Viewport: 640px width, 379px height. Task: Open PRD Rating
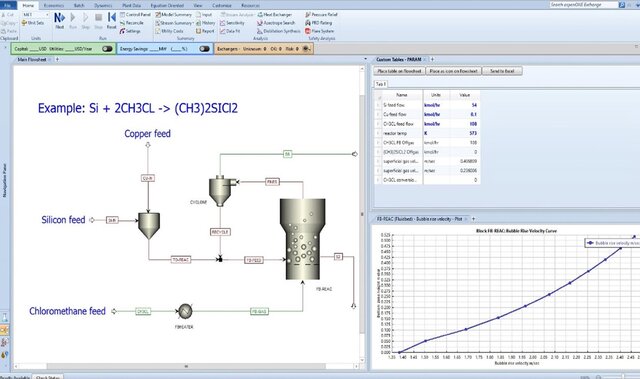click(x=318, y=23)
